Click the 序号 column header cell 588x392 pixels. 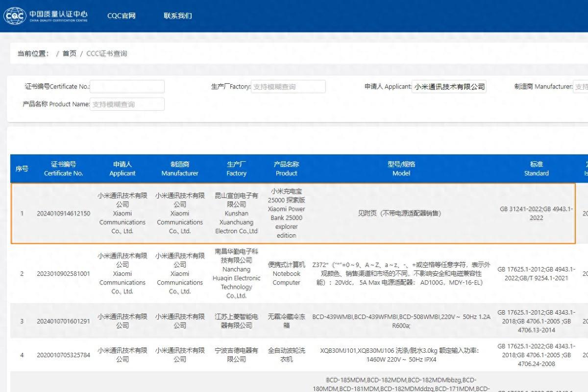(x=22, y=169)
